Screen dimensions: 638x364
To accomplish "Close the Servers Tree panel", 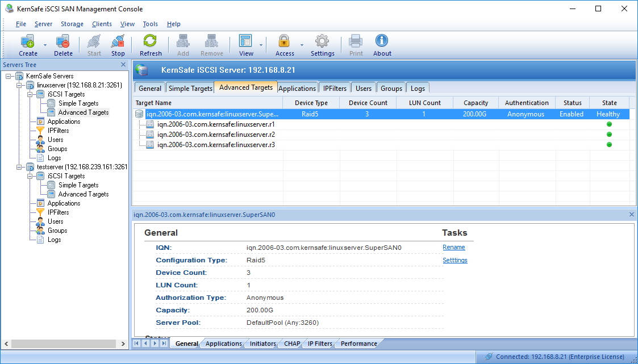I will (123, 65).
